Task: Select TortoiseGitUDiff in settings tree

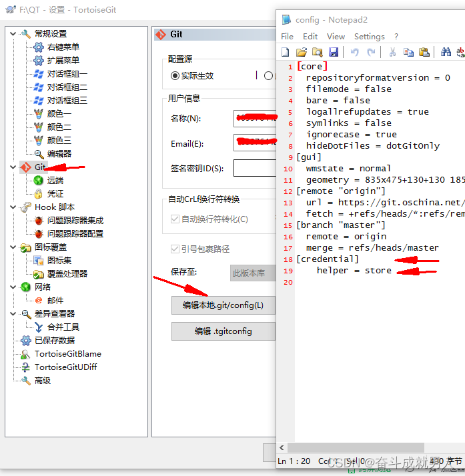Action: click(65, 367)
